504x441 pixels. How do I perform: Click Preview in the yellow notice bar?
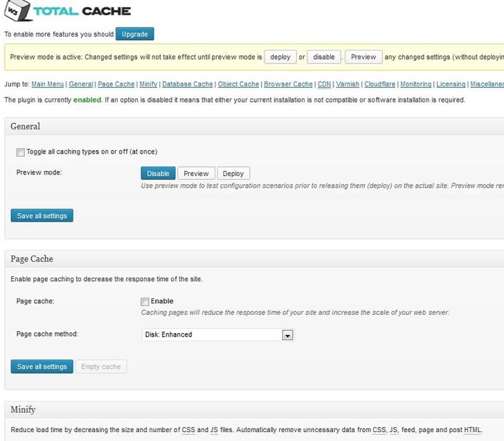363,57
